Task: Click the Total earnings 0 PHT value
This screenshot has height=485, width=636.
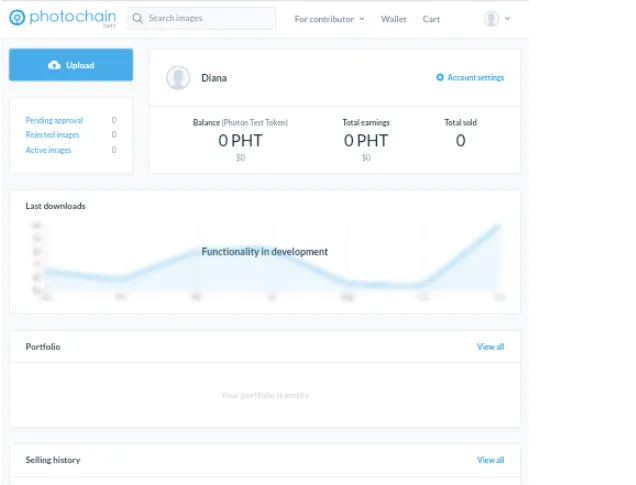Action: click(x=366, y=141)
